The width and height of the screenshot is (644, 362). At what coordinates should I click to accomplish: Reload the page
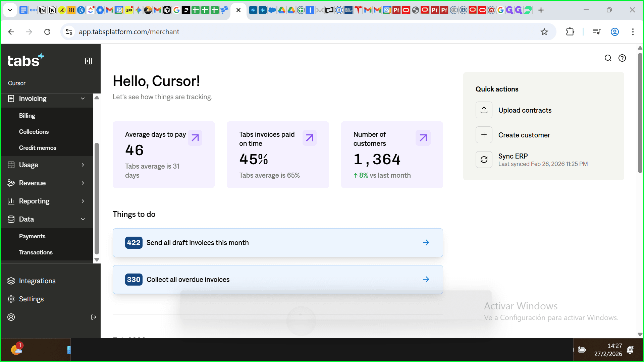tap(47, 32)
